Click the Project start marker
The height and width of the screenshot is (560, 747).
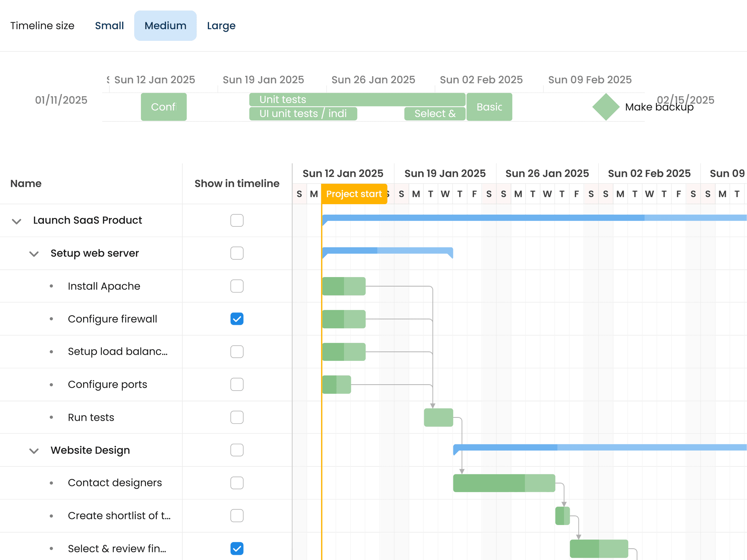[x=354, y=194]
